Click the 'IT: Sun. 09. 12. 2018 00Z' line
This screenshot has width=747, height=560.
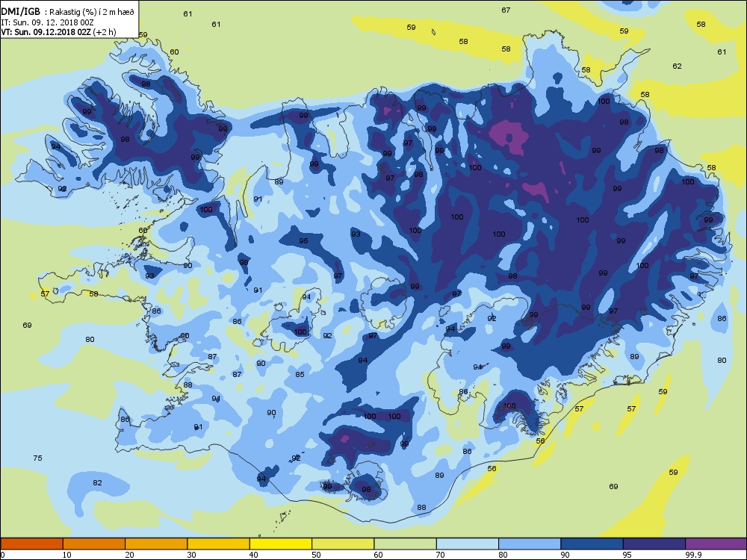click(47, 22)
